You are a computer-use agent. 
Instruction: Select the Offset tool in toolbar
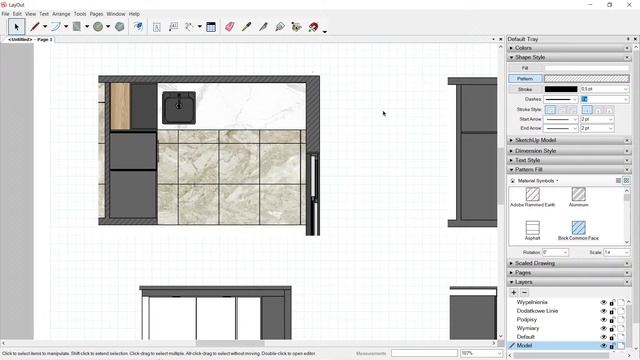(139, 27)
